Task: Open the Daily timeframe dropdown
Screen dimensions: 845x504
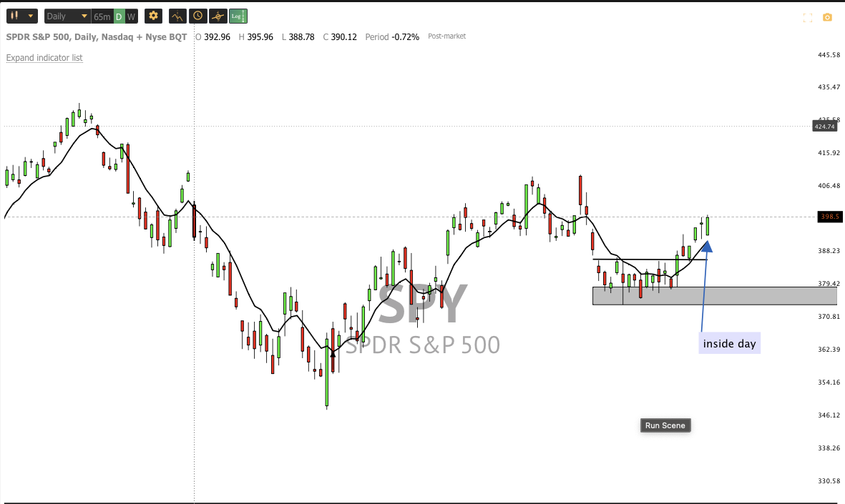Action: [x=67, y=16]
